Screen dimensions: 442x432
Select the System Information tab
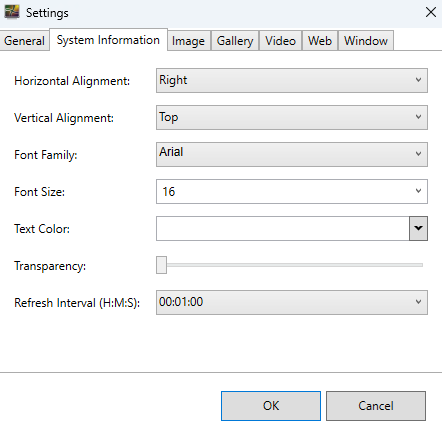pyautogui.click(x=108, y=40)
